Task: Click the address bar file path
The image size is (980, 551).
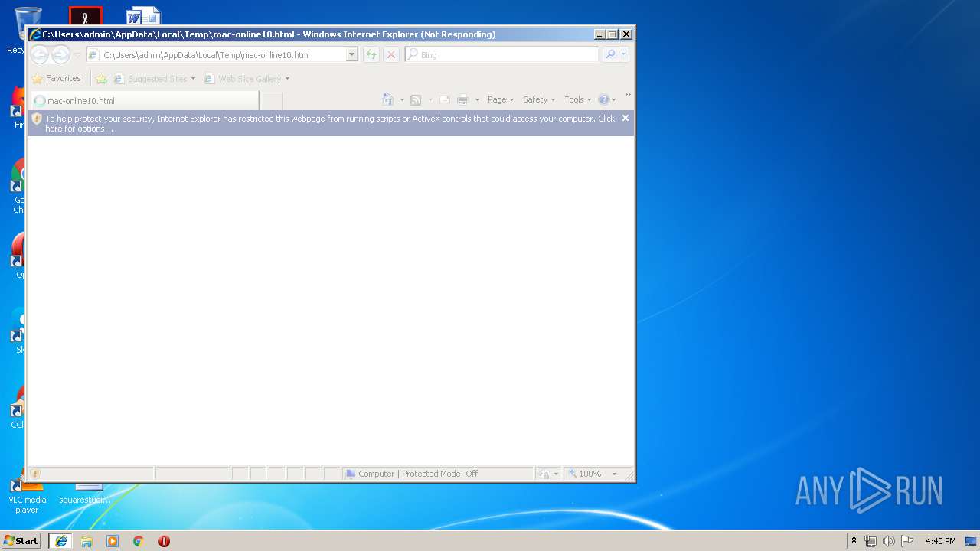Action: 207,55
